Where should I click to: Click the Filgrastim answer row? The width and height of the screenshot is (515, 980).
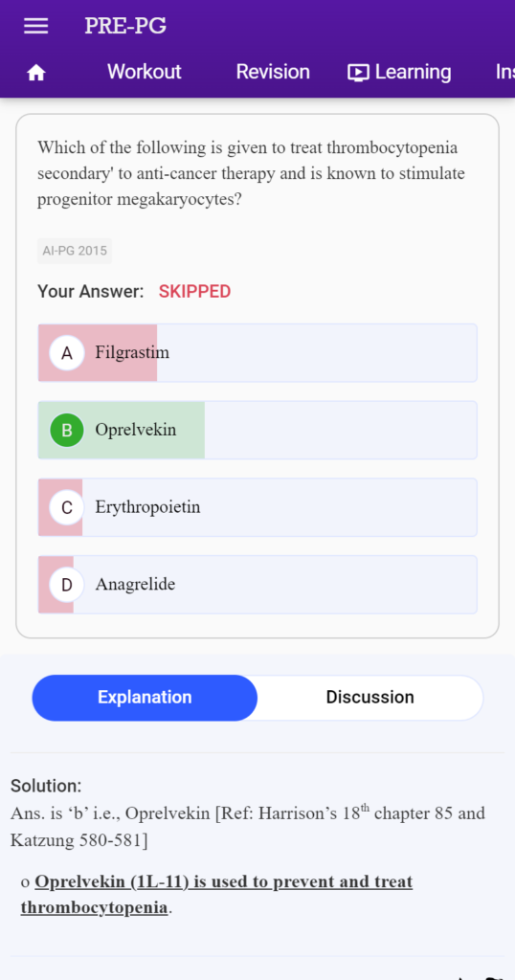tap(257, 353)
